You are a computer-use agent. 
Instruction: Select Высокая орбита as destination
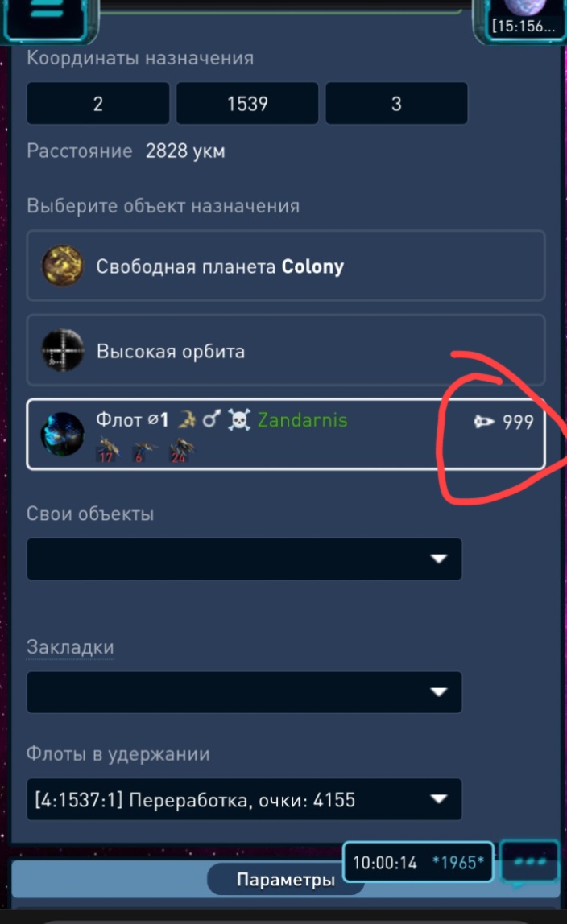click(286, 351)
